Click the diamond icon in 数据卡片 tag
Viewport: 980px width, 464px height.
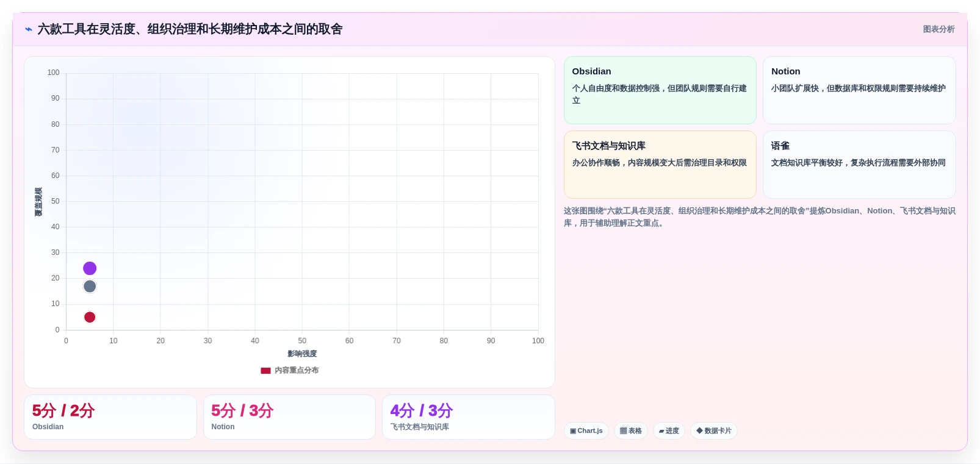699,430
